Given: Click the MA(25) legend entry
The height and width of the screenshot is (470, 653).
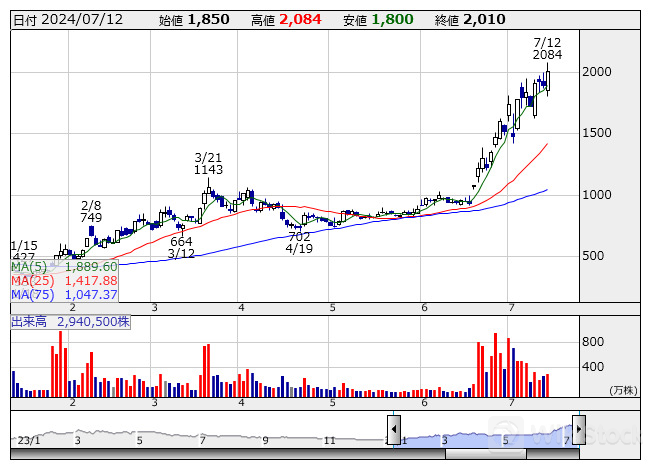Looking at the screenshot, I should click(x=65, y=281).
